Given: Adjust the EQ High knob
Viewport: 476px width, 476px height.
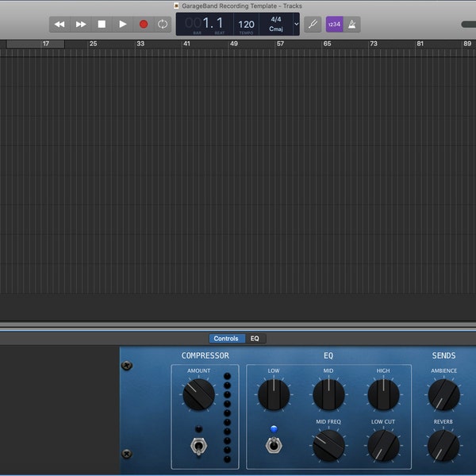Looking at the screenshot, I should pos(383,394).
